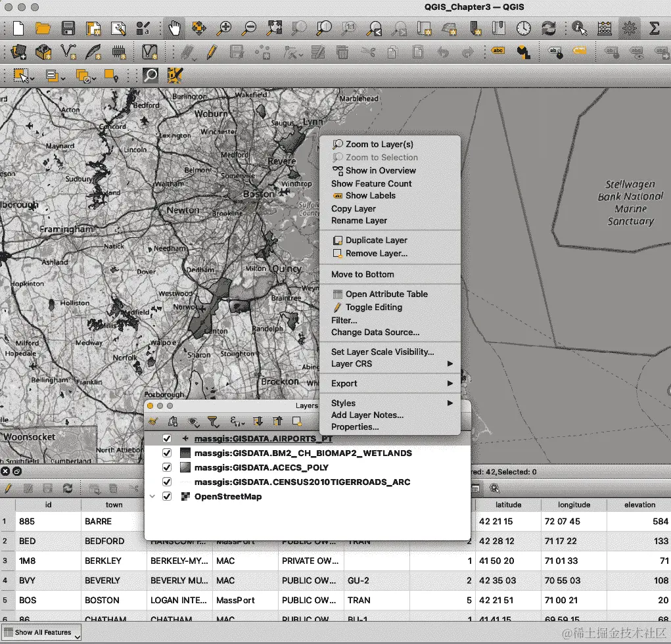Toggle visibility of the OpenStreetMap layer
The image size is (671, 644).
pos(167,497)
